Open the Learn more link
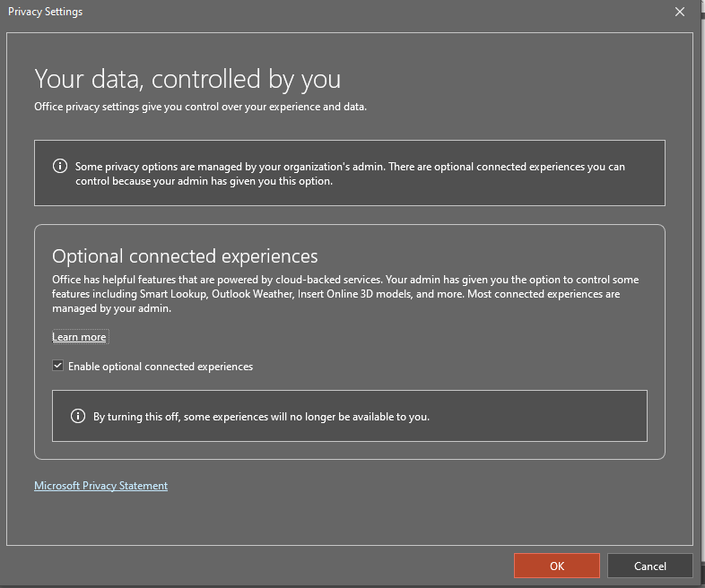This screenshot has height=588, width=705. (x=79, y=337)
